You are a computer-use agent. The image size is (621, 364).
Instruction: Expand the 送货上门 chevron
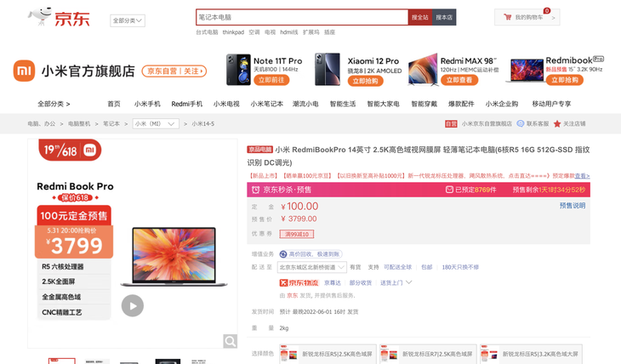coord(408,282)
